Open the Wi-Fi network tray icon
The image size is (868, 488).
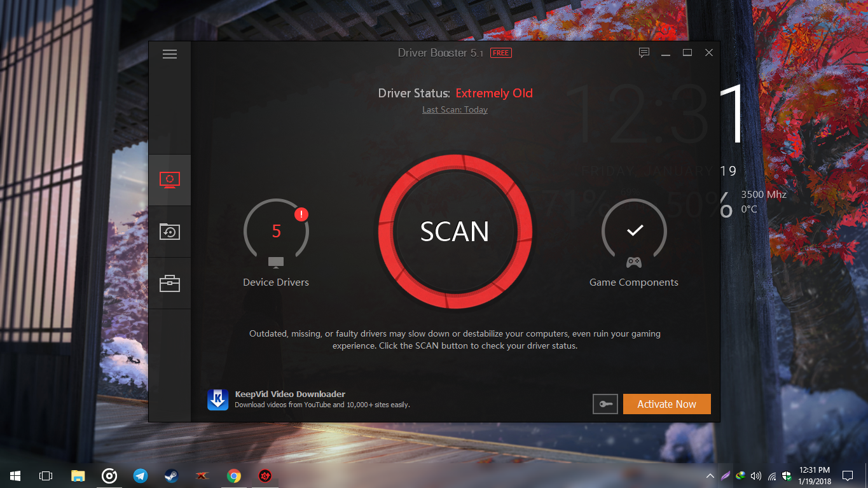pos(772,476)
